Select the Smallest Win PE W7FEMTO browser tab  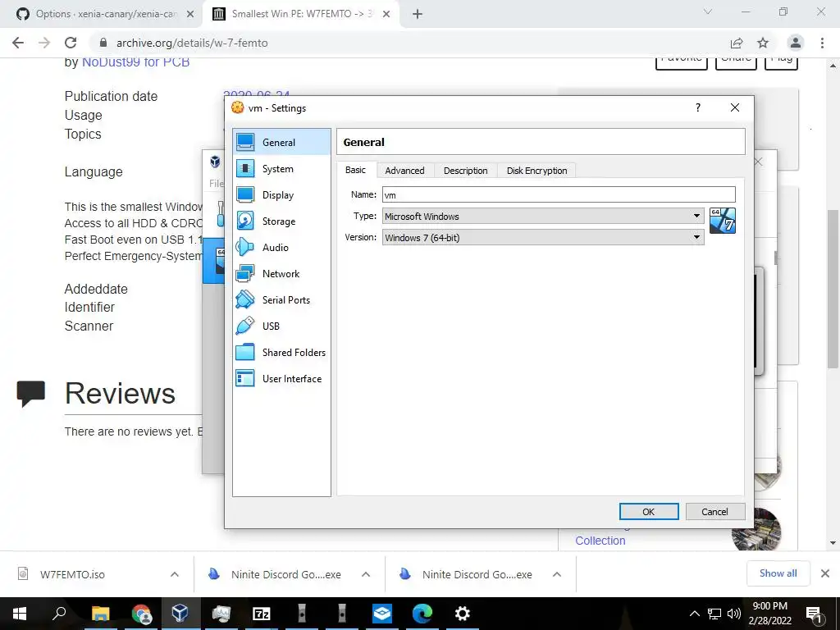click(x=300, y=14)
